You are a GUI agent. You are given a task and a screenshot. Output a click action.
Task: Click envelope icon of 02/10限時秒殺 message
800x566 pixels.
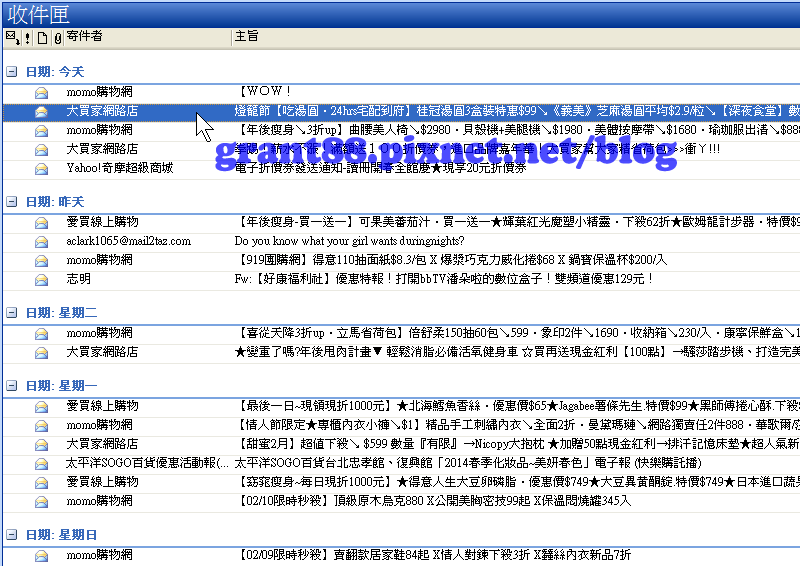pos(41,502)
